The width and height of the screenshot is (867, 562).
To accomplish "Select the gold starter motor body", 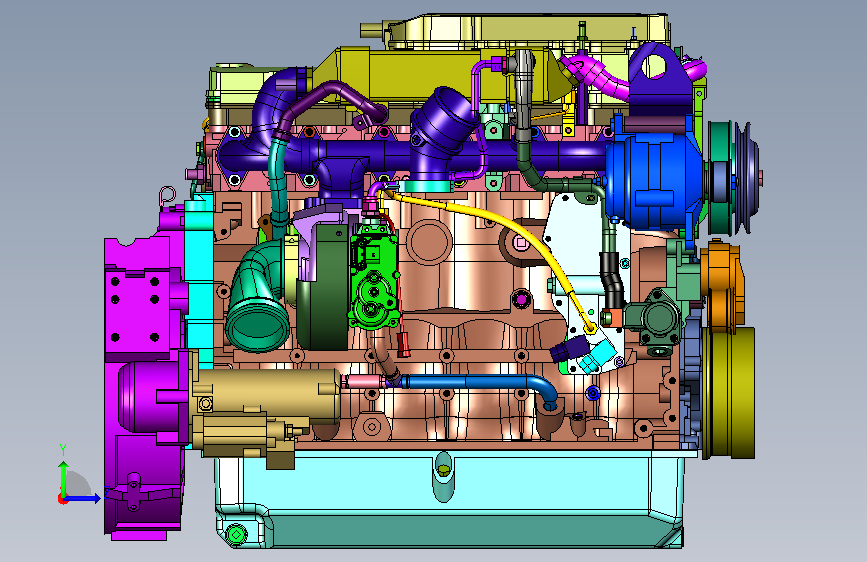I will (265, 396).
